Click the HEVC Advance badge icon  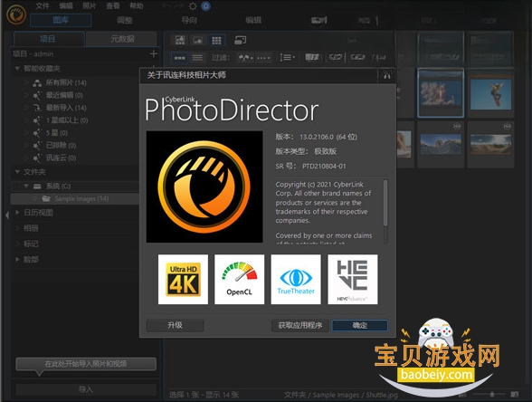click(x=353, y=279)
